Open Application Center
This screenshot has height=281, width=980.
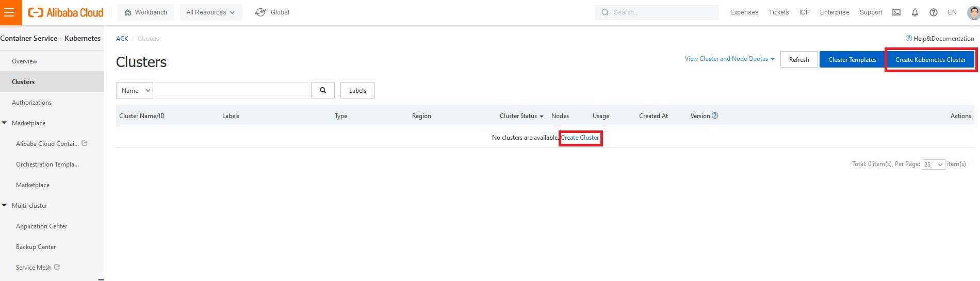42,226
